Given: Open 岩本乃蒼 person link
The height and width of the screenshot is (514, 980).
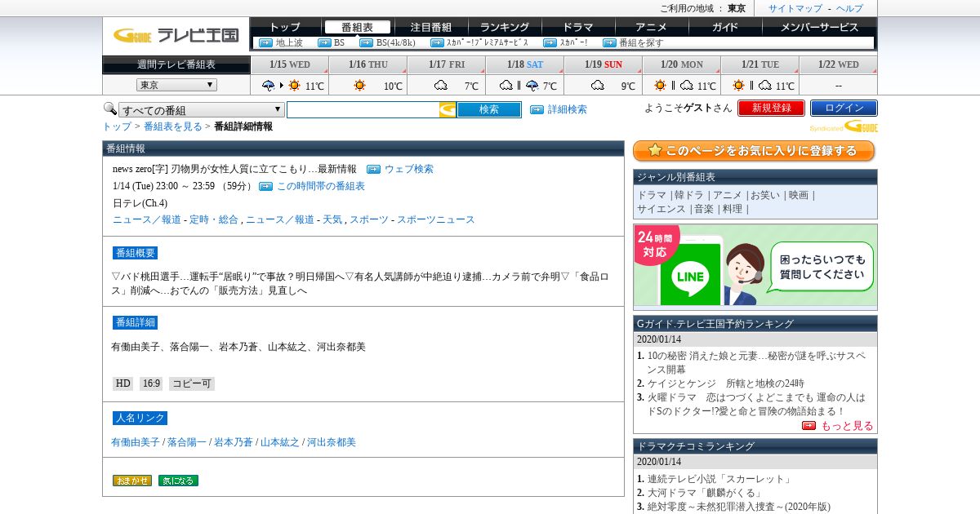Looking at the screenshot, I should (x=234, y=442).
